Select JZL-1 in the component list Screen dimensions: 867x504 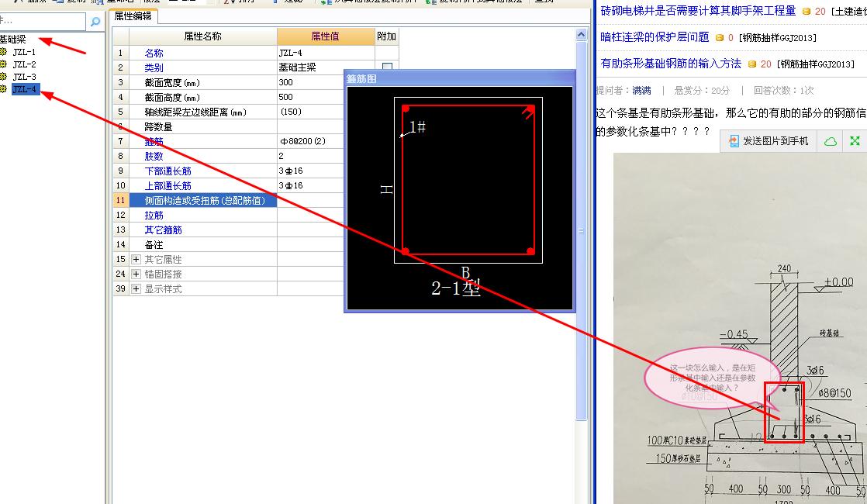point(24,52)
